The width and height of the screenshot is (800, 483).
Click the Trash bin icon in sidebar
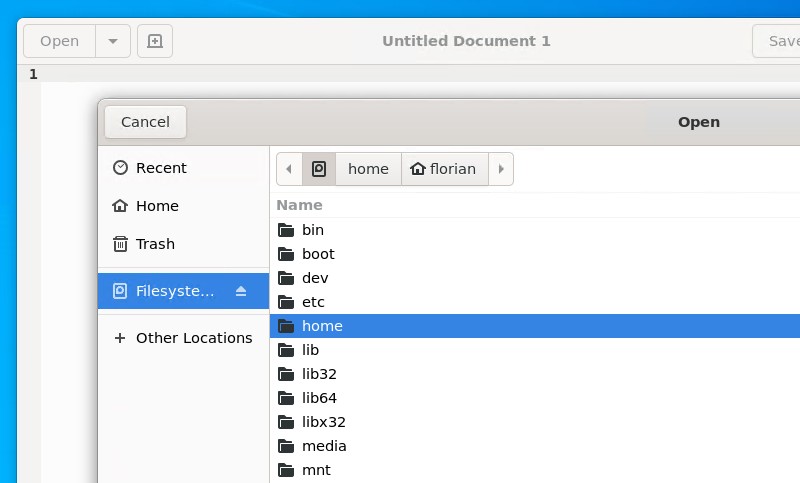[x=120, y=244]
